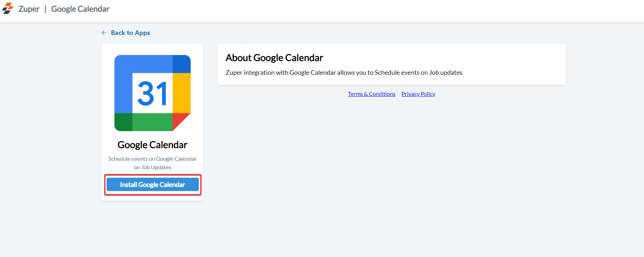Click the "Schedule events on Google Calendar" subtitle
The height and width of the screenshot is (257, 644).
tap(153, 159)
